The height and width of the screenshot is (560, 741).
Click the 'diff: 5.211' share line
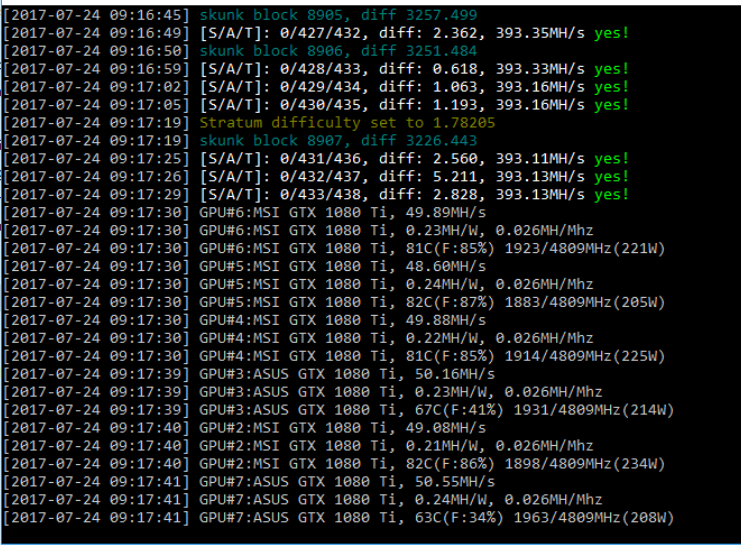[316, 177]
